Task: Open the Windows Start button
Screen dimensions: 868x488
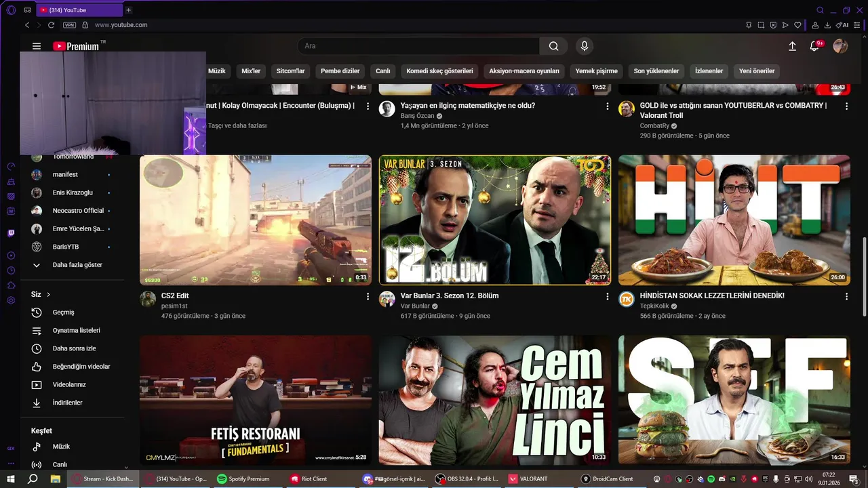Action: click(12, 479)
